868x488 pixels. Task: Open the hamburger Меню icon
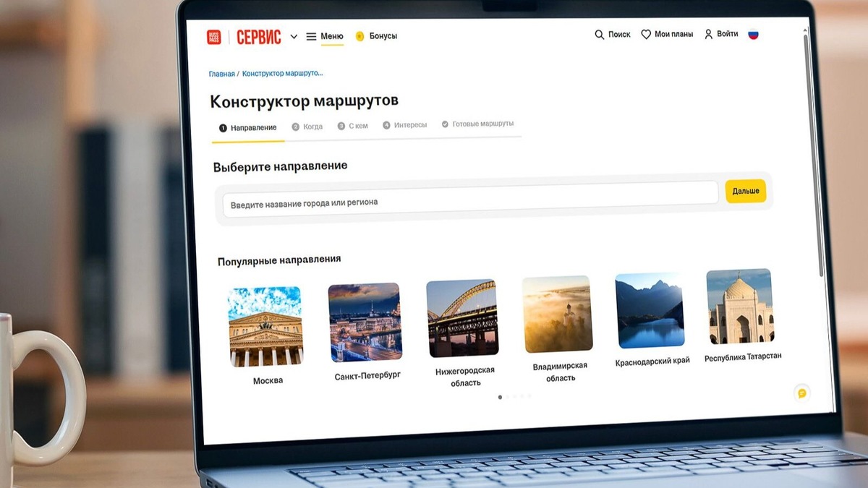312,35
